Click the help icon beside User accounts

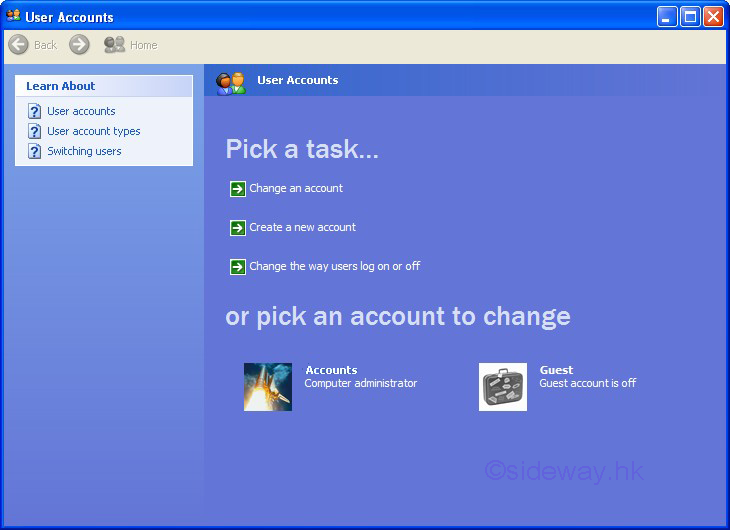click(34, 111)
